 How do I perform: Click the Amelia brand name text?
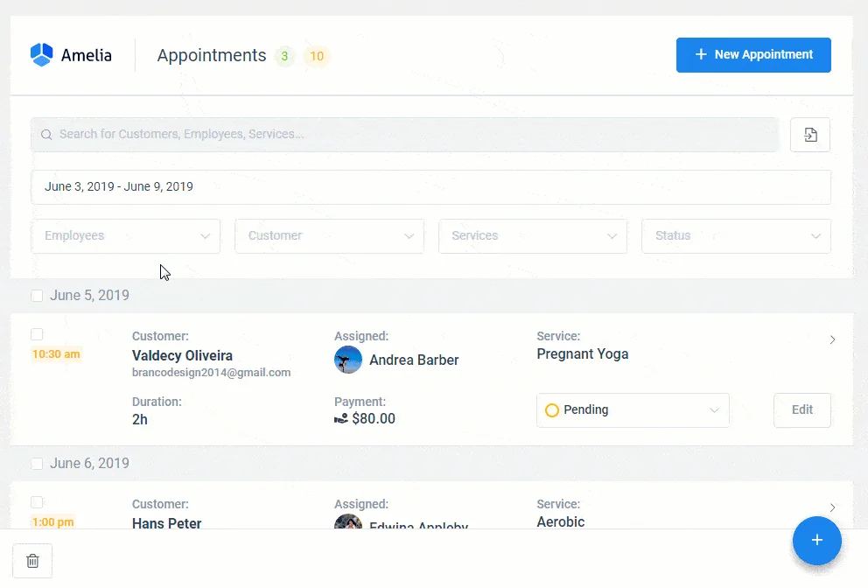tap(87, 55)
